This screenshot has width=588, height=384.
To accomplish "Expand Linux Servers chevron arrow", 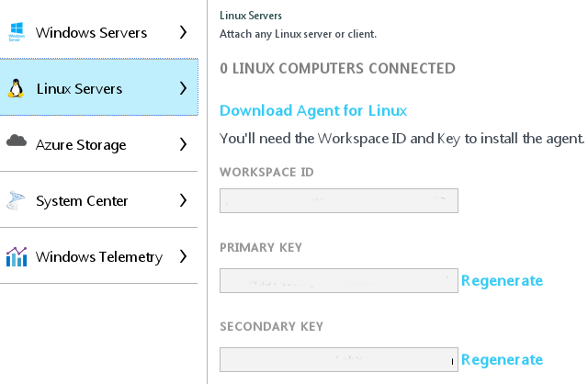I will point(183,88).
